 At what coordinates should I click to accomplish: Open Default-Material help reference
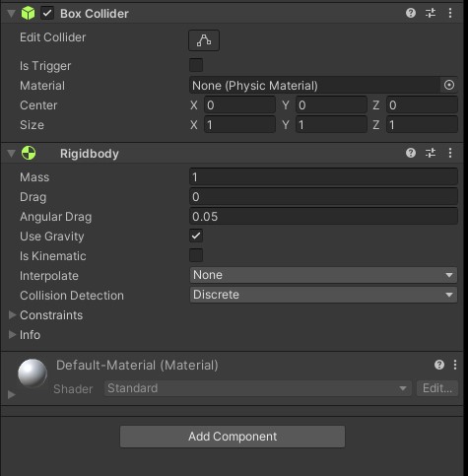[439, 365]
